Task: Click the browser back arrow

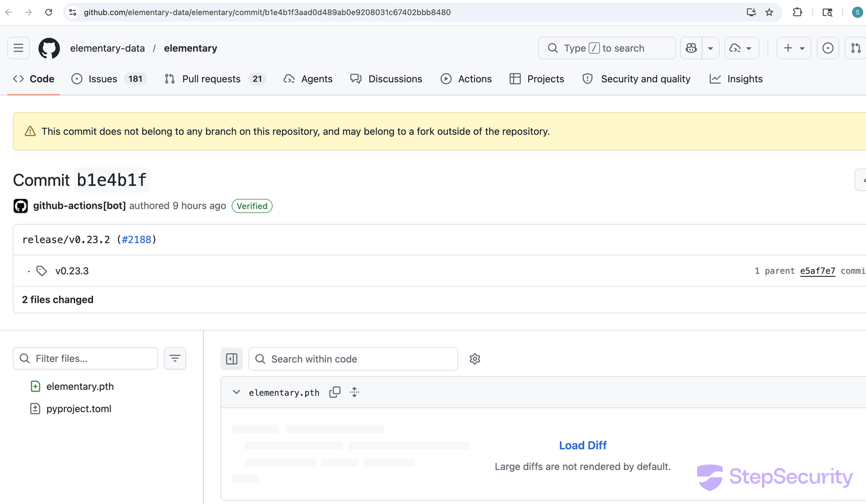Action: (9, 12)
